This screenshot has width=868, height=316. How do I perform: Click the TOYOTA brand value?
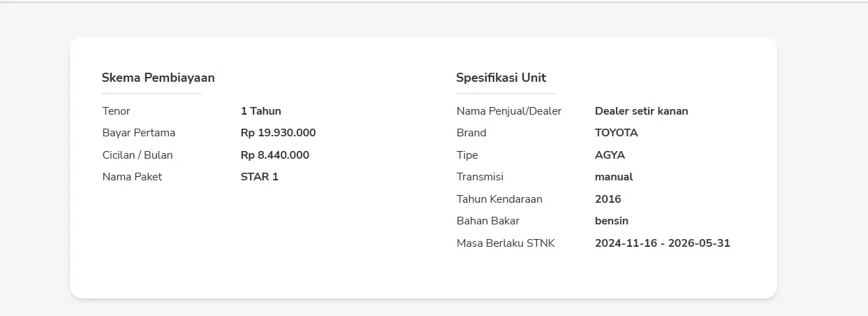click(x=616, y=133)
